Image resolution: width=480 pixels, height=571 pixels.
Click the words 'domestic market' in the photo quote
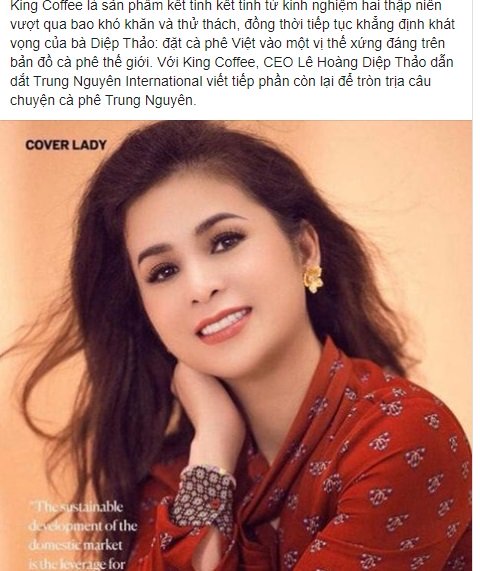pyautogui.click(x=75, y=545)
